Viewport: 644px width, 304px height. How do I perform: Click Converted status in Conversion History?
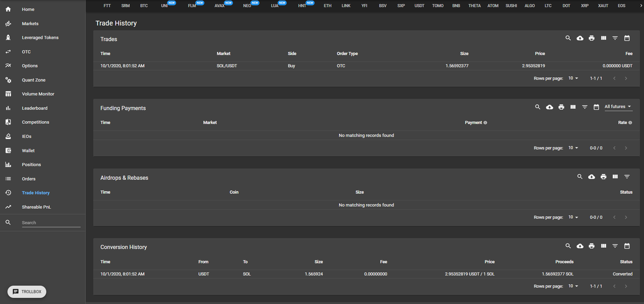623,274
